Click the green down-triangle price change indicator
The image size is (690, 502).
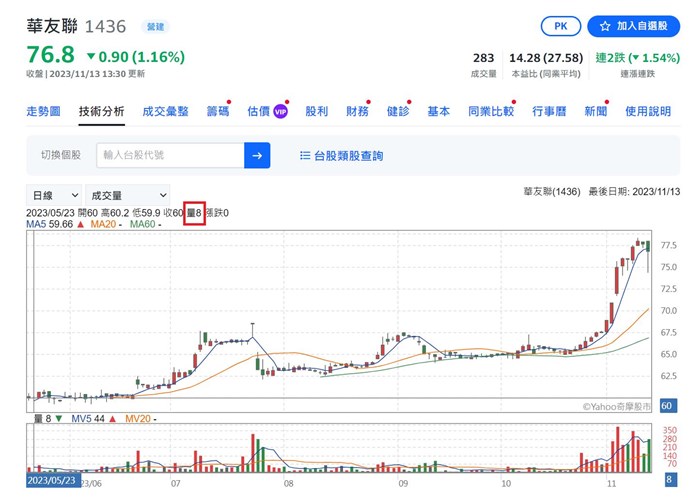(x=91, y=56)
